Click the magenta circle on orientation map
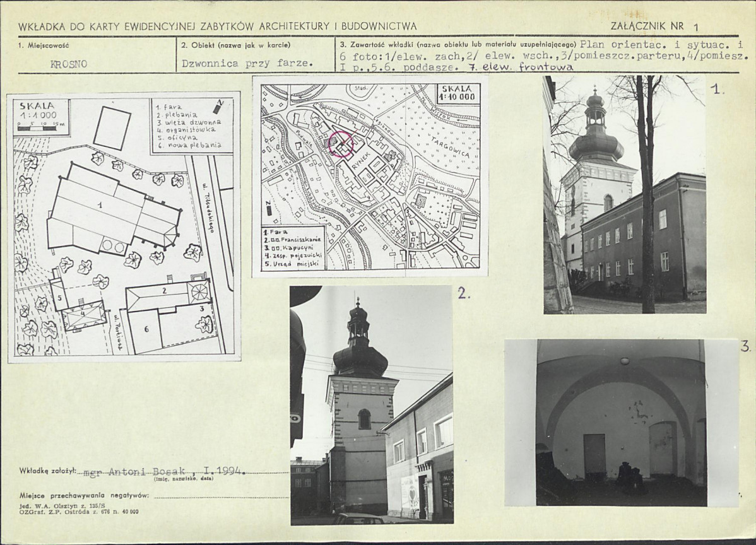The width and height of the screenshot is (756, 545). (x=342, y=144)
